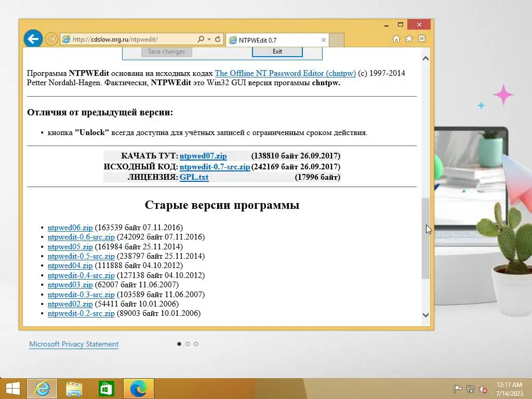This screenshot has height=399, width=532.
Task: Click the scroll up arrow of page
Action: [x=426, y=58]
